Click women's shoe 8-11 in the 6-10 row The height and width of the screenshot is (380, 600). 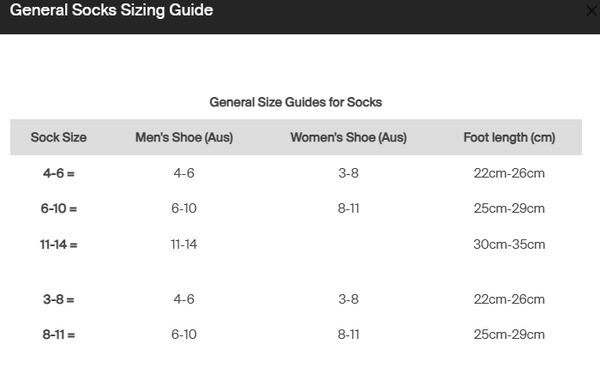click(x=348, y=209)
